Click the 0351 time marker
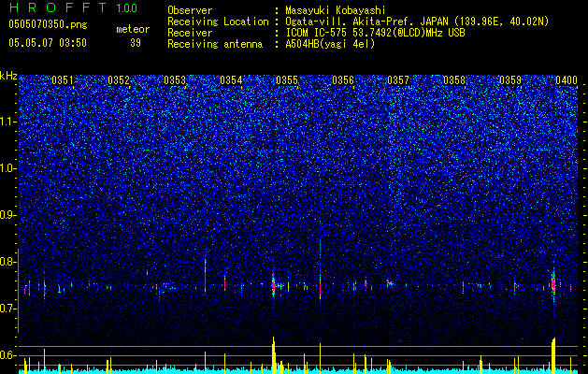This screenshot has width=588, height=374. (63, 80)
